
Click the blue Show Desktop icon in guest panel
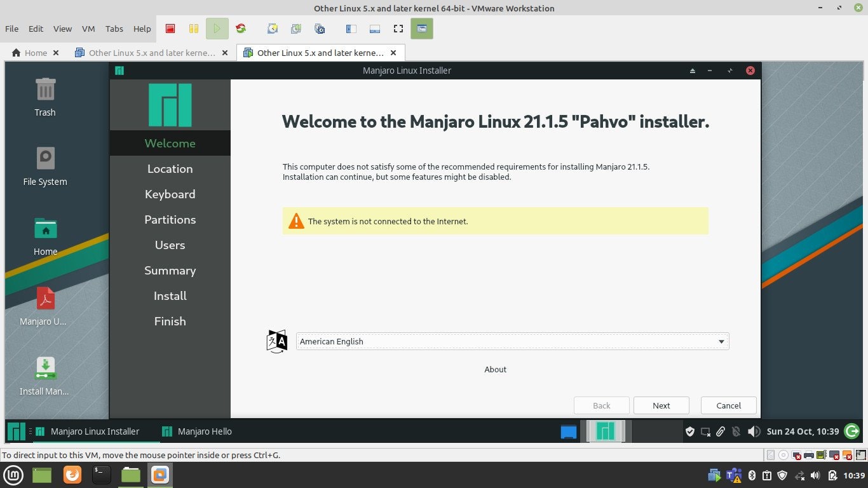568,431
